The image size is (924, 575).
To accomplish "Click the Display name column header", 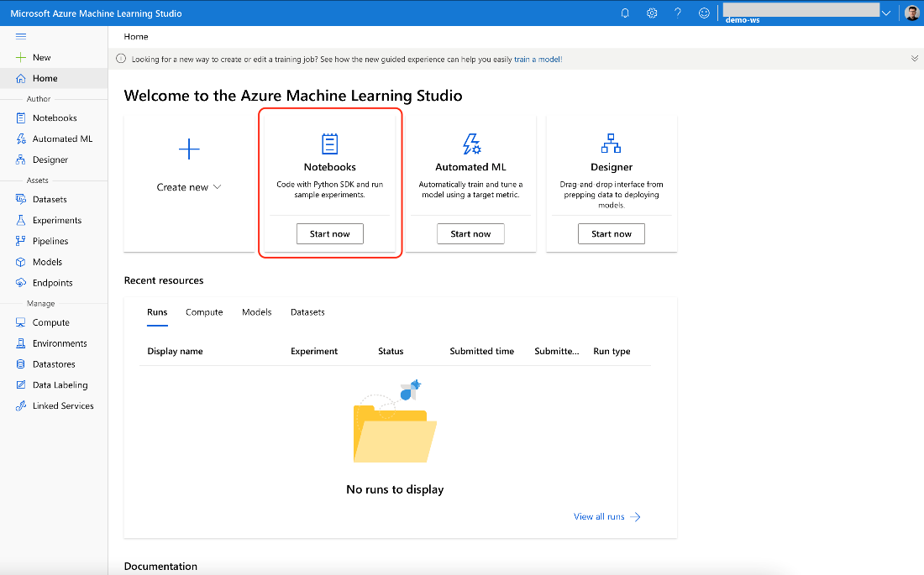I will (175, 351).
